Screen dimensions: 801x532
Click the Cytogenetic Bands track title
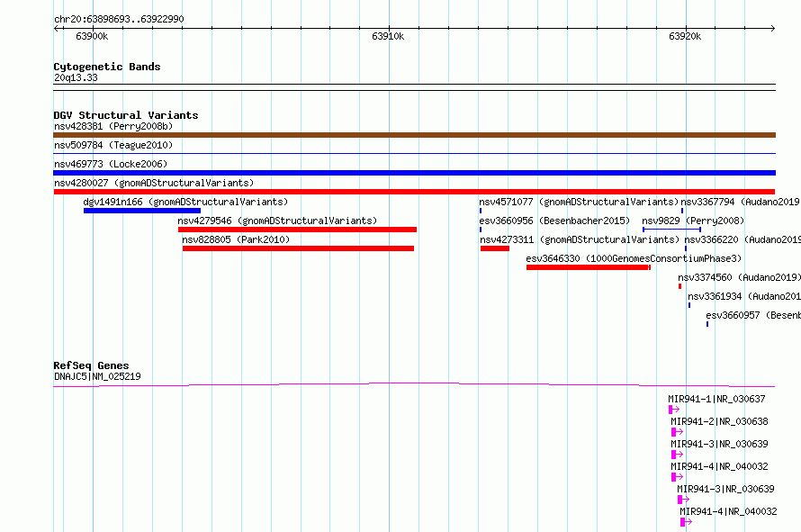pos(107,67)
